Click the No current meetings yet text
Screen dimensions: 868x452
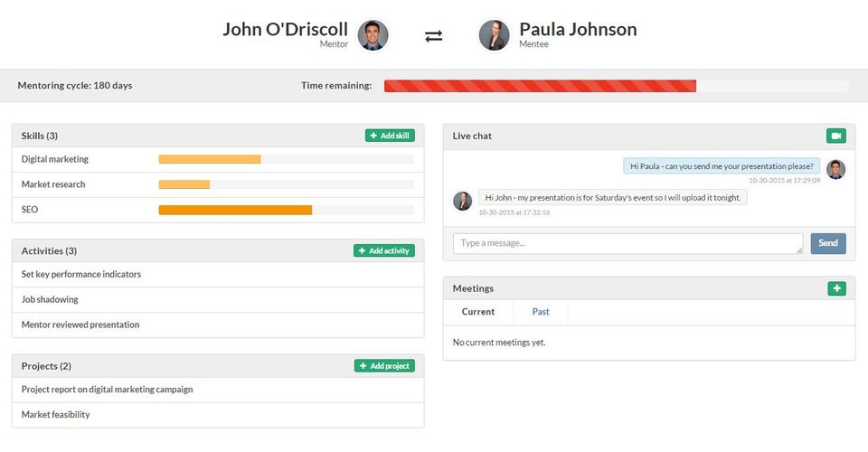(499, 343)
